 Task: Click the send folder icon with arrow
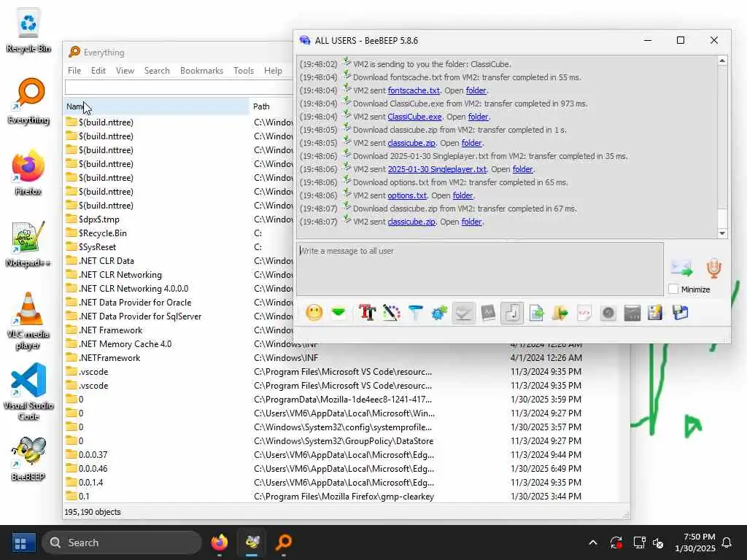[x=560, y=313]
